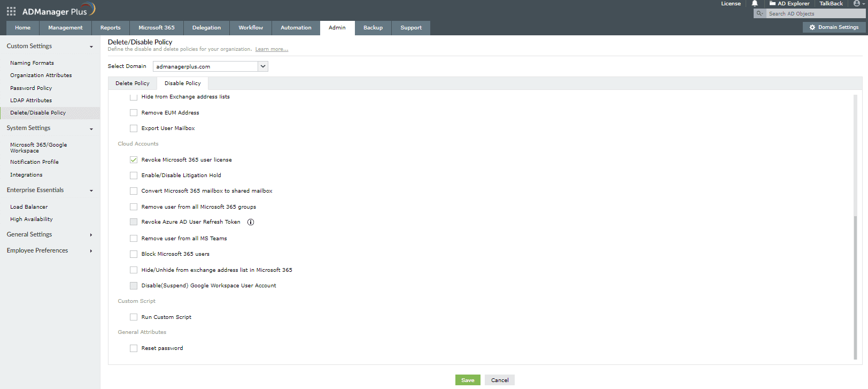Follow the Learn more link
The height and width of the screenshot is (389, 868).
click(x=272, y=49)
